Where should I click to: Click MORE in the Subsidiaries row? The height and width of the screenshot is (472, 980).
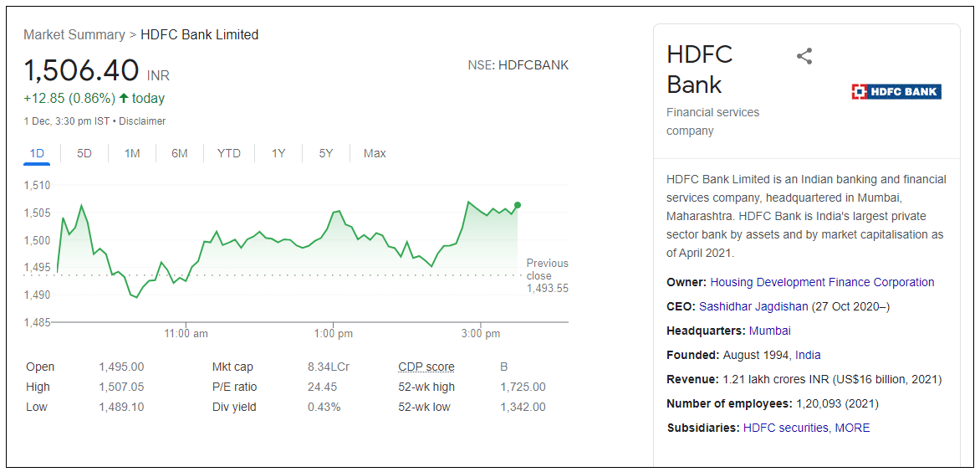(852, 428)
